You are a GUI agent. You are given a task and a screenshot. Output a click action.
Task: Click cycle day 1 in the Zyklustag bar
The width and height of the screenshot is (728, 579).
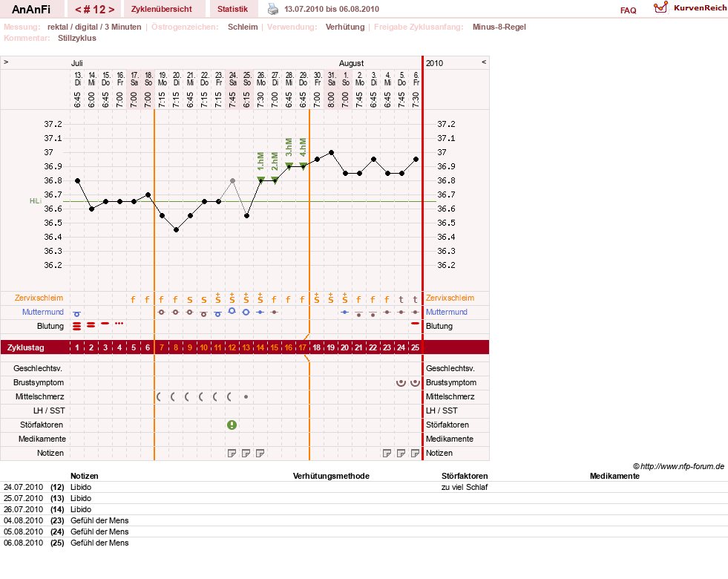coord(77,347)
